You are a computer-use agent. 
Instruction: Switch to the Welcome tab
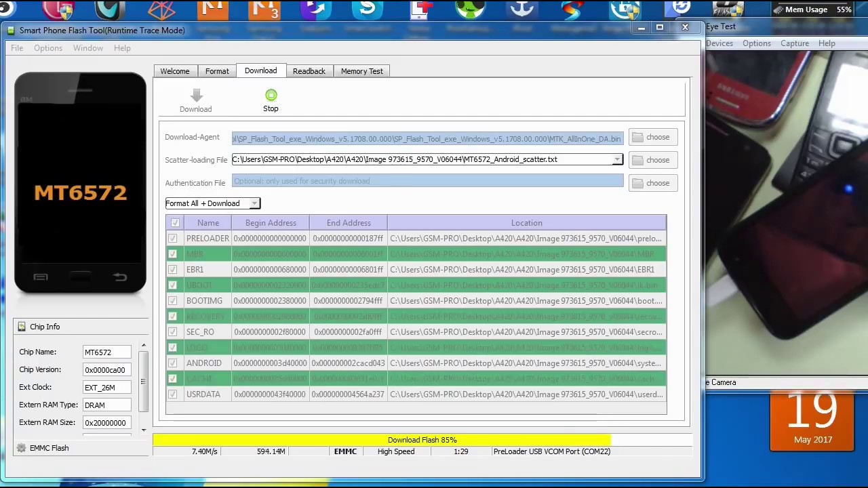(x=175, y=71)
